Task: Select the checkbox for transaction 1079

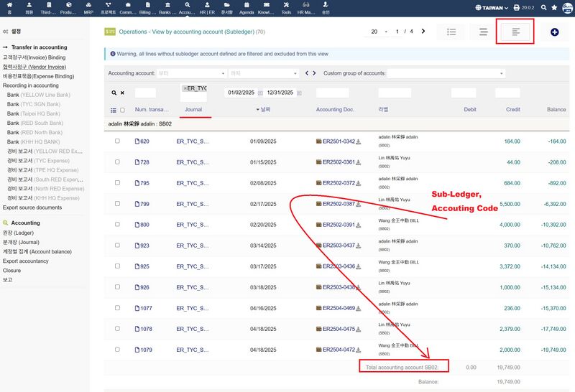Action: [117, 350]
